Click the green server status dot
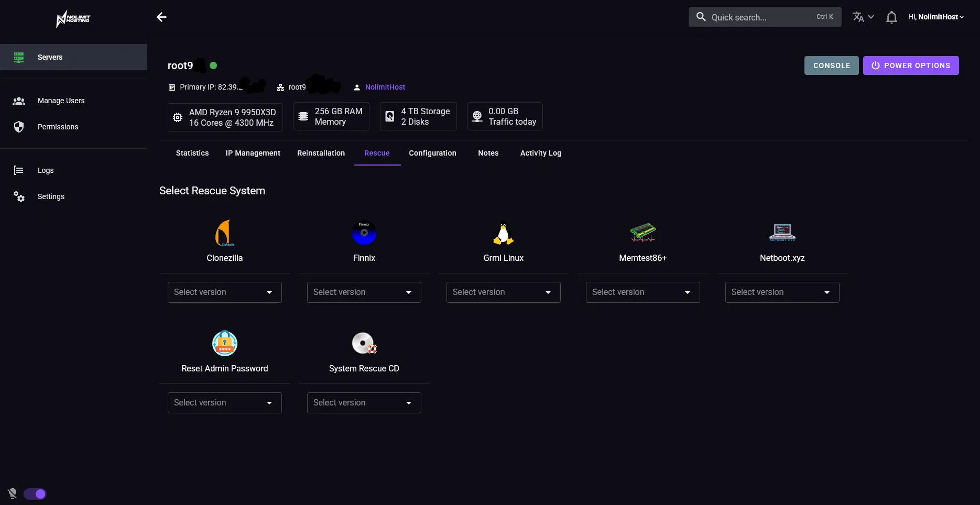Viewport: 980px width, 505px height. (213, 65)
